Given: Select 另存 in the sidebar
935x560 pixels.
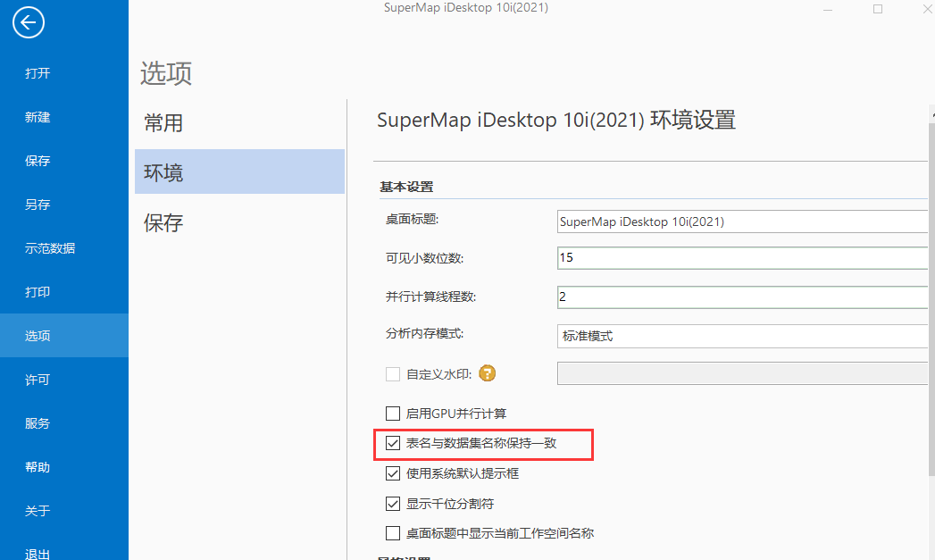Looking at the screenshot, I should pyautogui.click(x=38, y=205).
